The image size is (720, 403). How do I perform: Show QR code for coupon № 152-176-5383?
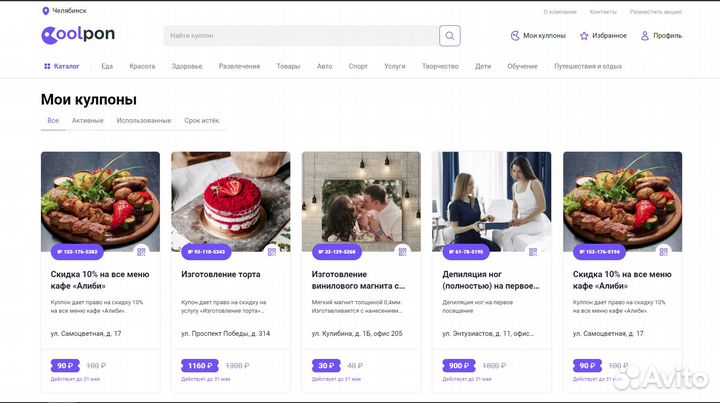click(x=141, y=252)
